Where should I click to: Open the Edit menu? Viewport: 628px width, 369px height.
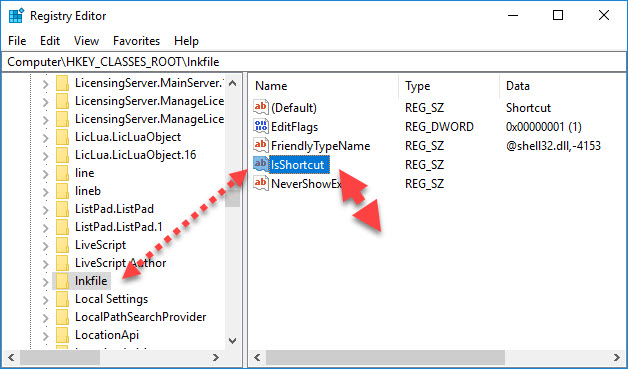click(x=50, y=41)
